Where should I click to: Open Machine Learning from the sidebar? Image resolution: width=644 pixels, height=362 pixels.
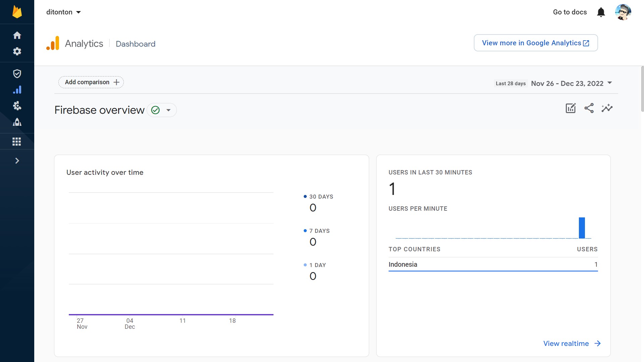(17, 106)
